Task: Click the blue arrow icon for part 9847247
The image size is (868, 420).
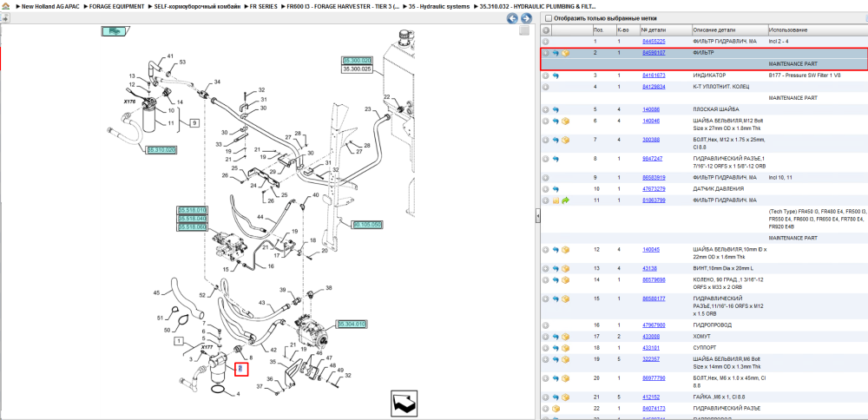Action: coord(556,159)
